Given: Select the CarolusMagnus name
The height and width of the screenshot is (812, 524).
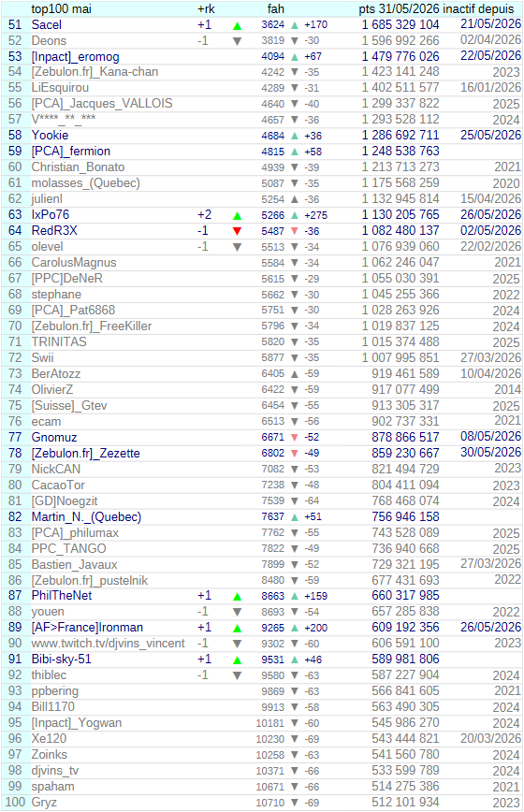Looking at the screenshot, I should [x=74, y=263].
